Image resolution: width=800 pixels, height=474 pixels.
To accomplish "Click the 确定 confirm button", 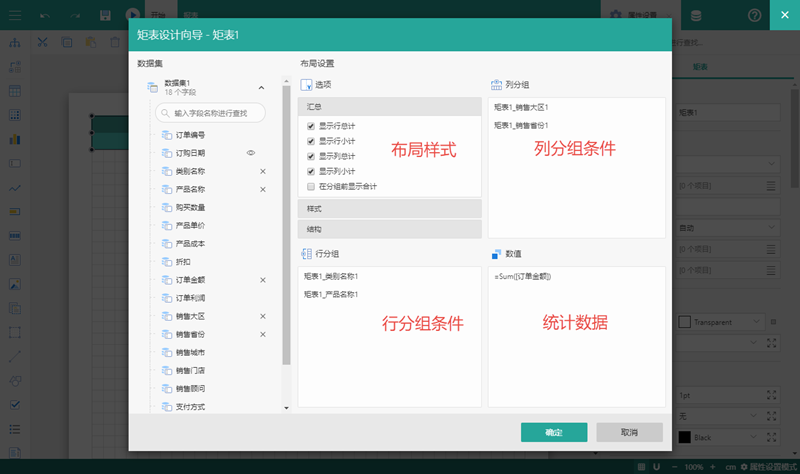I will tap(553, 432).
